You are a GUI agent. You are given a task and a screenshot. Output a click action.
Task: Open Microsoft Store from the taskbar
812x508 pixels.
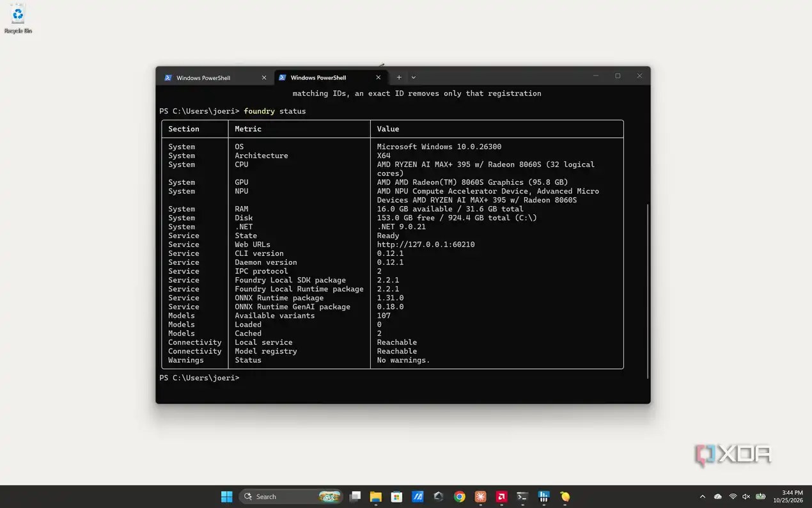point(396,496)
